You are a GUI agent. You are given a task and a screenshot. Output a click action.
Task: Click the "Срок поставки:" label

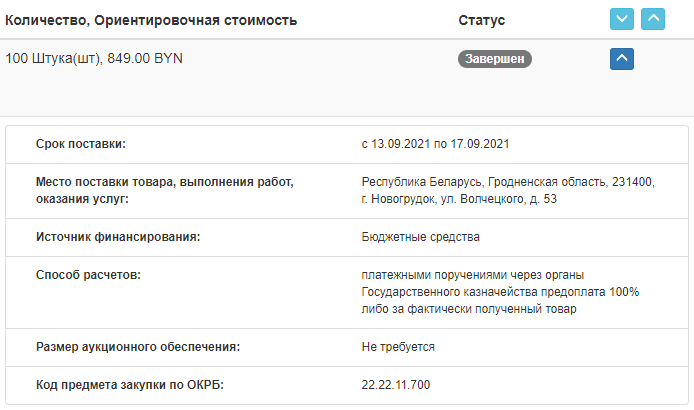pos(81,144)
